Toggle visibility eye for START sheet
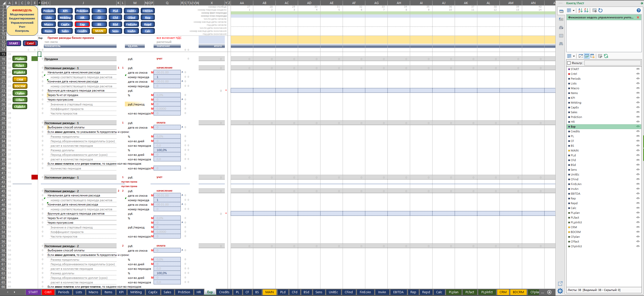Viewport: 644px width, 296px height. [x=638, y=69]
